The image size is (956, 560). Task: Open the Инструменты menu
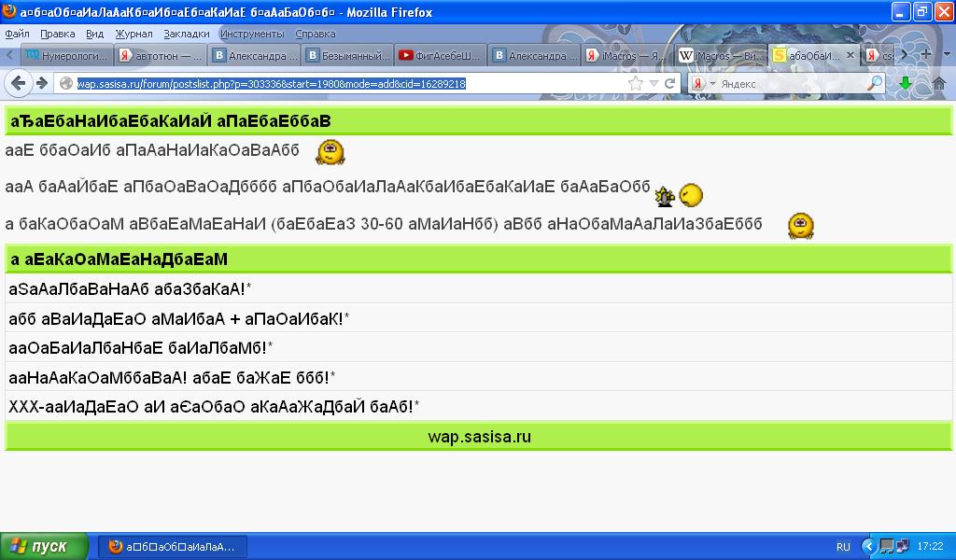252,33
